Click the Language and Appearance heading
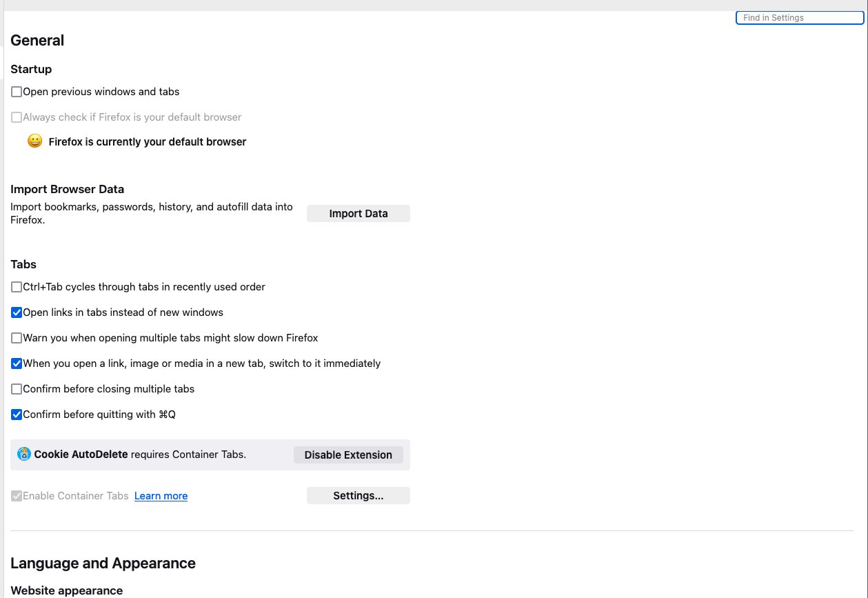This screenshot has height=598, width=868. 103,564
